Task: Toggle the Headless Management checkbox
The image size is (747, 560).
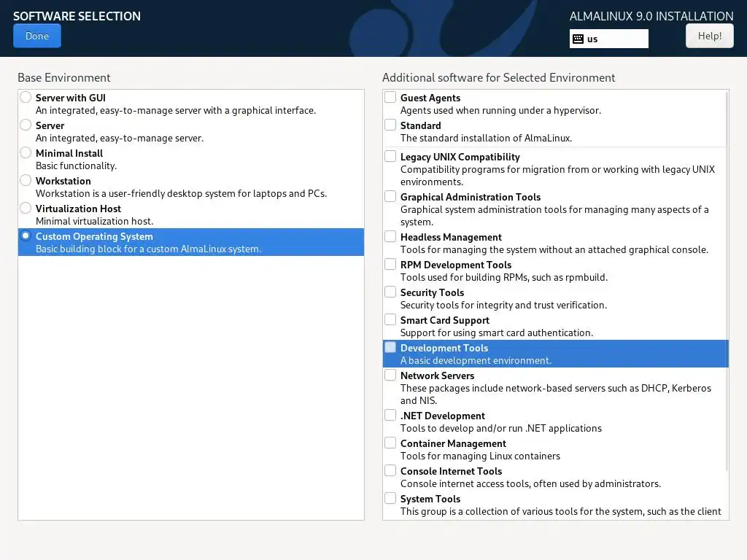Action: click(x=391, y=237)
